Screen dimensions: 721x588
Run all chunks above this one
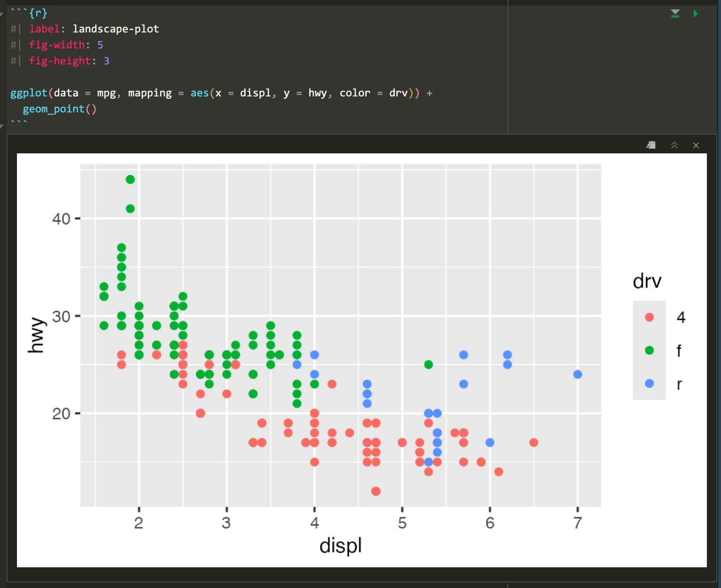[675, 14]
